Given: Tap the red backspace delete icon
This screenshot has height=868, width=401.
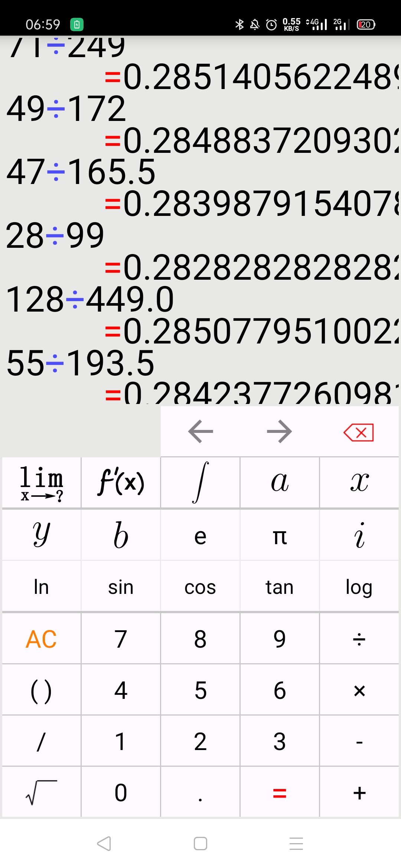Looking at the screenshot, I should tap(359, 433).
